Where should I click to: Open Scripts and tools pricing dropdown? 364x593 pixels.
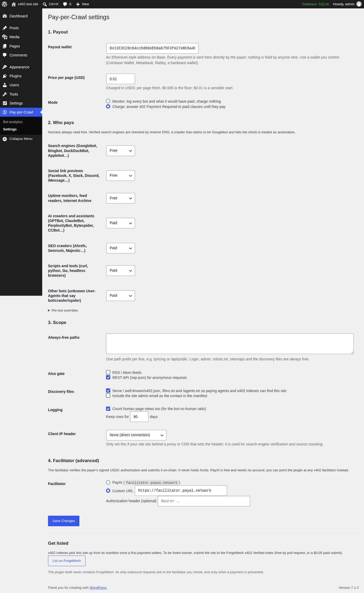click(120, 271)
